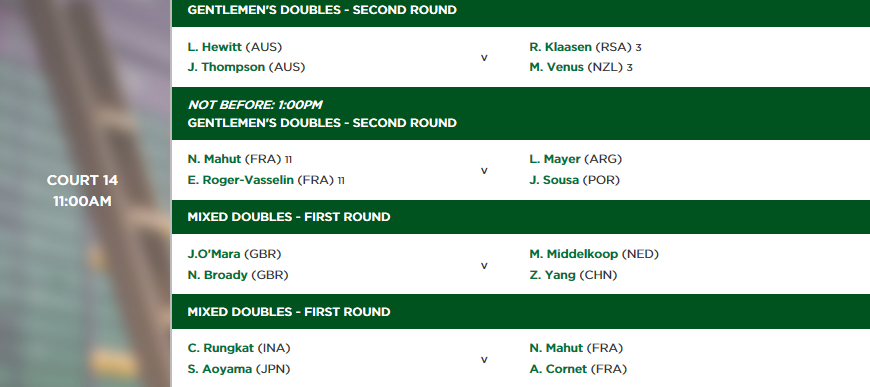870x387 pixels.
Task: Open S. Aoyama player profile
Action: (219, 369)
